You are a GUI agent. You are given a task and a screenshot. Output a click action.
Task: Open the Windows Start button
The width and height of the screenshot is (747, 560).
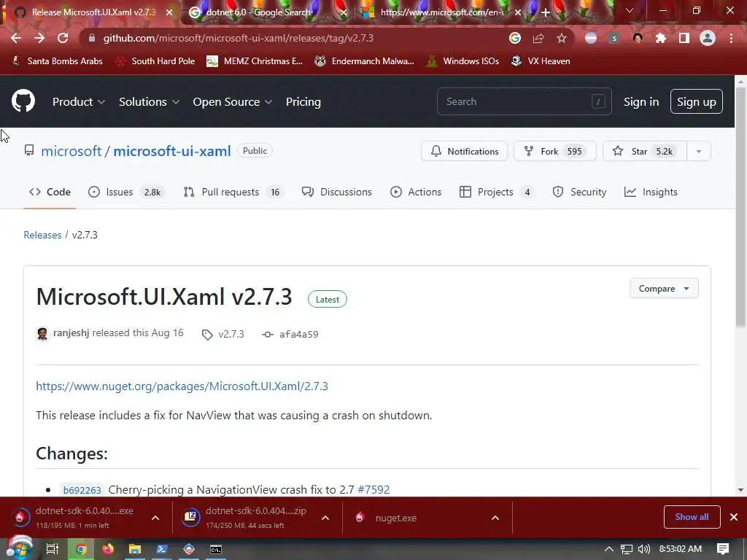tap(19, 549)
